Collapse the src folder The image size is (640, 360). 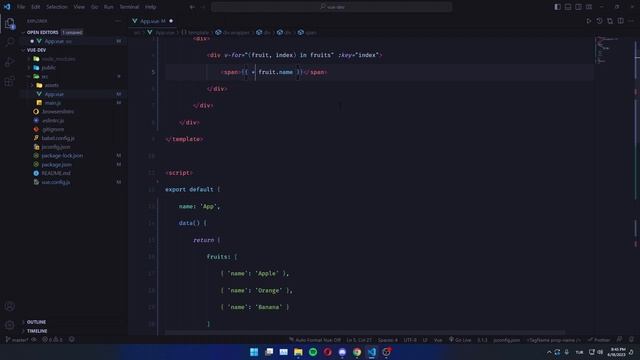(x=44, y=76)
